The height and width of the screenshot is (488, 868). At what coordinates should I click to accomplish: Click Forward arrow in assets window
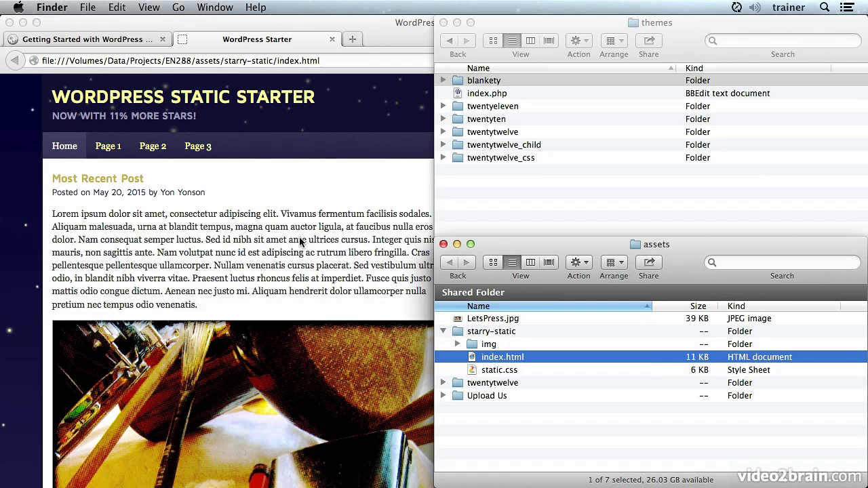tap(467, 262)
